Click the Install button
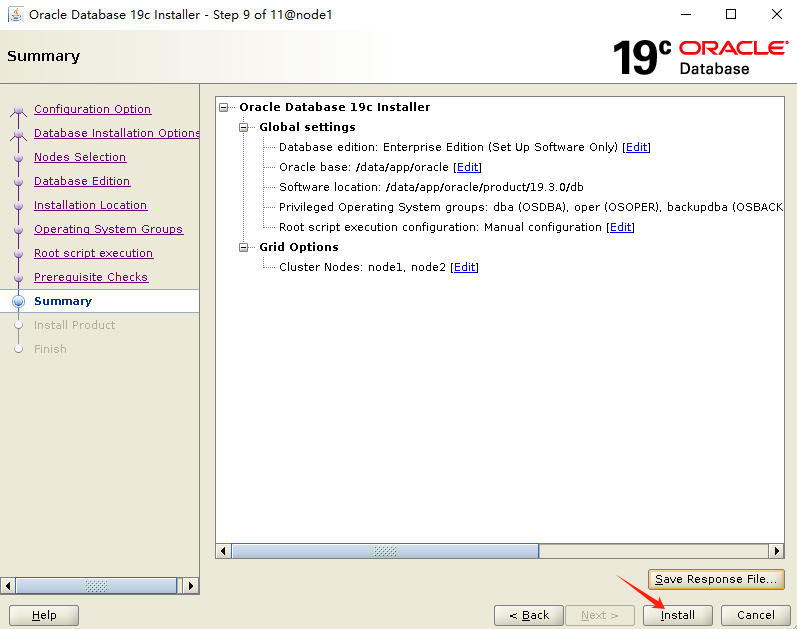The width and height of the screenshot is (797, 629). click(678, 615)
